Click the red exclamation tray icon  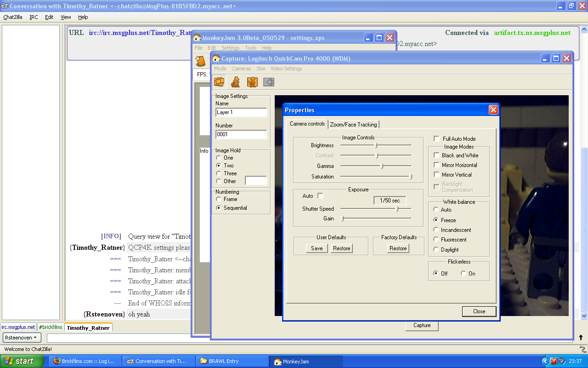[554, 361]
